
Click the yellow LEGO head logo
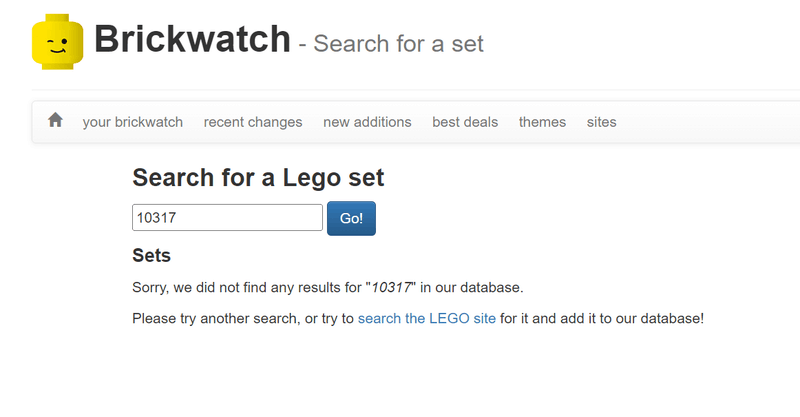click(x=57, y=43)
